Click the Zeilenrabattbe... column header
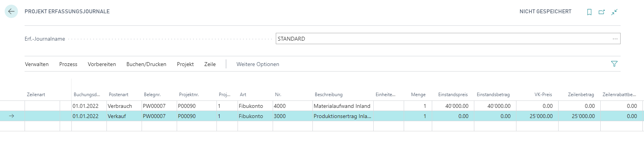 pyautogui.click(x=619, y=95)
